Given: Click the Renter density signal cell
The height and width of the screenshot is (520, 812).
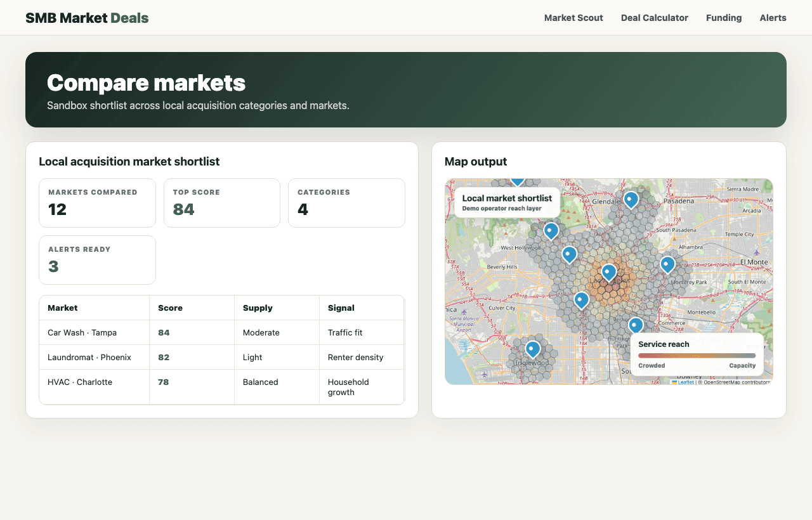Looking at the screenshot, I should tap(362, 357).
